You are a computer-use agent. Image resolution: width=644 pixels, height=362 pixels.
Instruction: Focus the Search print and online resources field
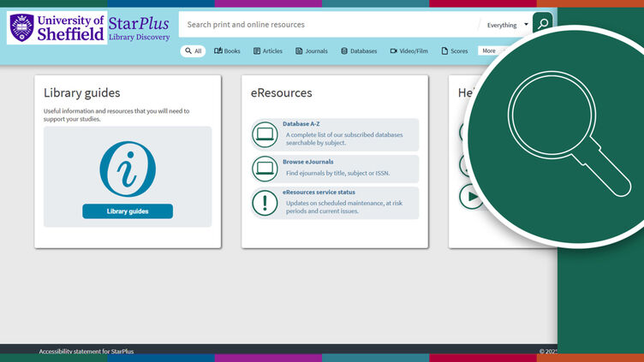[325, 25]
